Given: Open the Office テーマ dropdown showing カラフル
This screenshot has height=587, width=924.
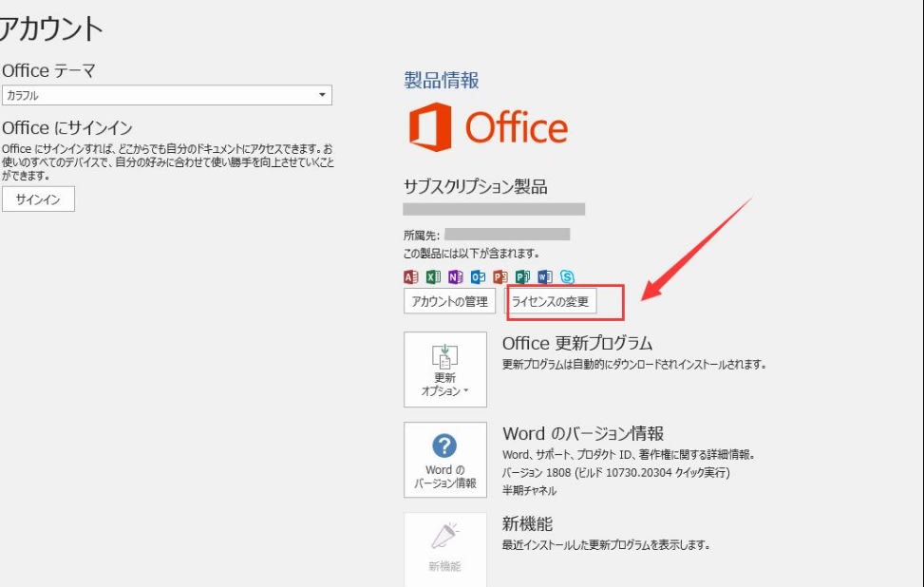Looking at the screenshot, I should [167, 95].
